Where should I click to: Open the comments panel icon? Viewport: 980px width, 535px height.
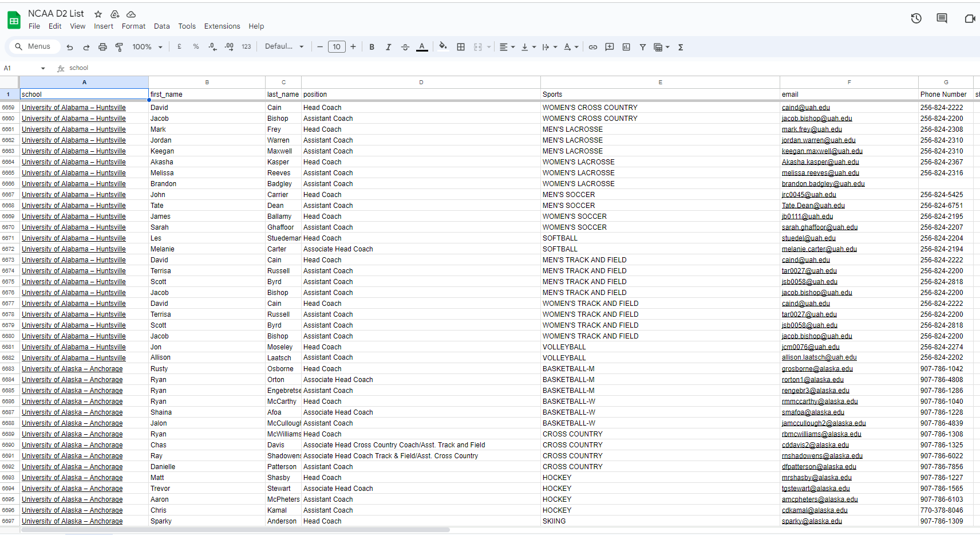[942, 18]
